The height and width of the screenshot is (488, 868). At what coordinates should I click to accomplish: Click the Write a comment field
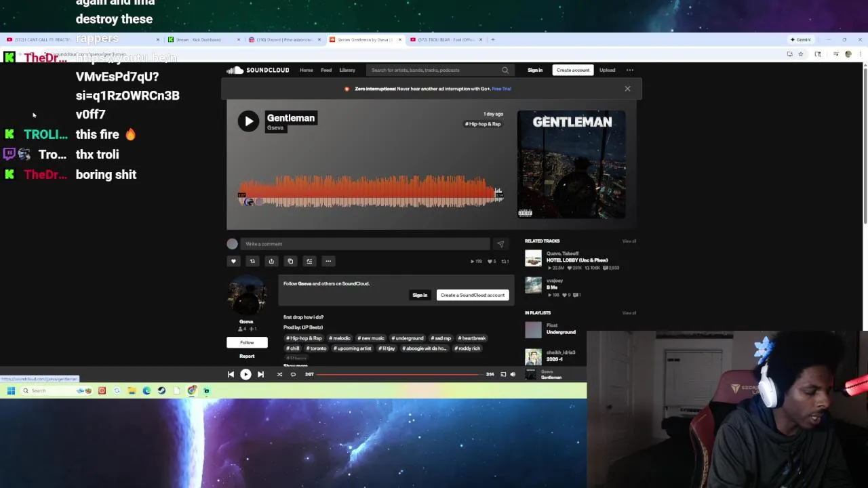(x=365, y=244)
